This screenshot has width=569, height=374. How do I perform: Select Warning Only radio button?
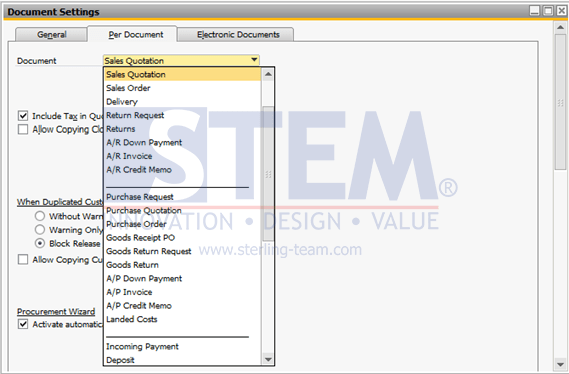[x=40, y=230]
